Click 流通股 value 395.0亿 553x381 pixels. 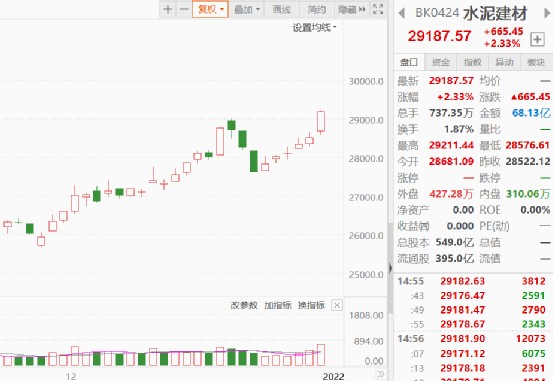(x=455, y=259)
